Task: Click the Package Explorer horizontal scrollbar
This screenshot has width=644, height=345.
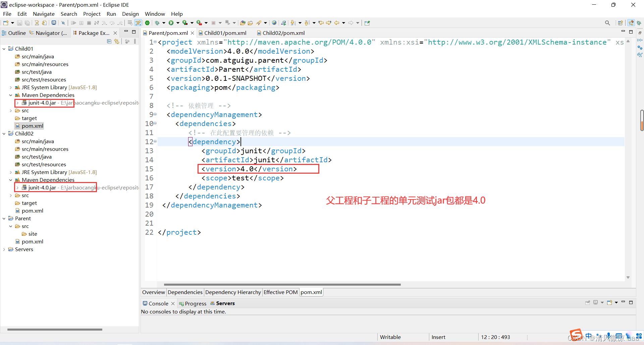Action: (x=55, y=330)
